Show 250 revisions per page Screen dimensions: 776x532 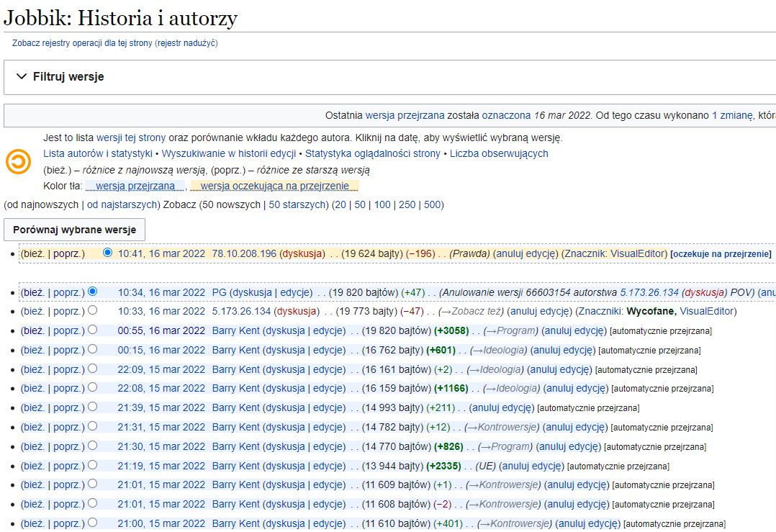[x=407, y=204]
